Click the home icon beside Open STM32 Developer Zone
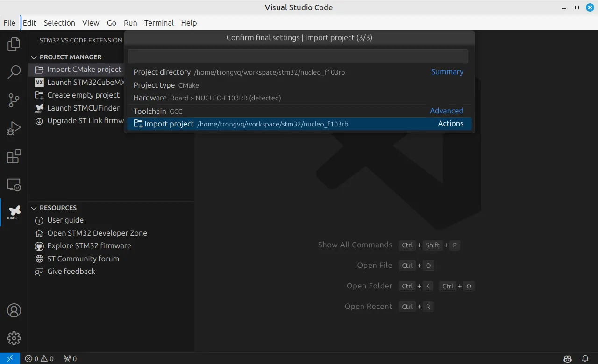 coord(39,233)
